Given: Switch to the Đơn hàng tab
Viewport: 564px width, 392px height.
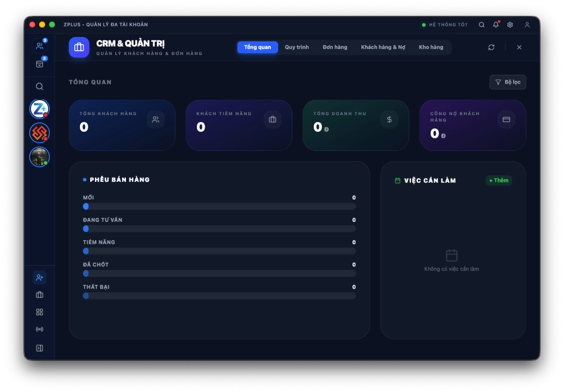Looking at the screenshot, I should tap(335, 47).
